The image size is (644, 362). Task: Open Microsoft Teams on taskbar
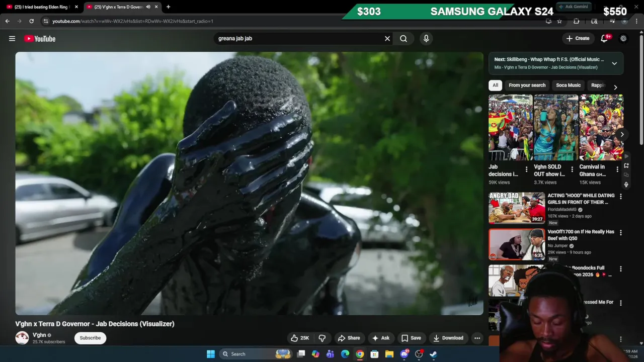click(x=330, y=354)
